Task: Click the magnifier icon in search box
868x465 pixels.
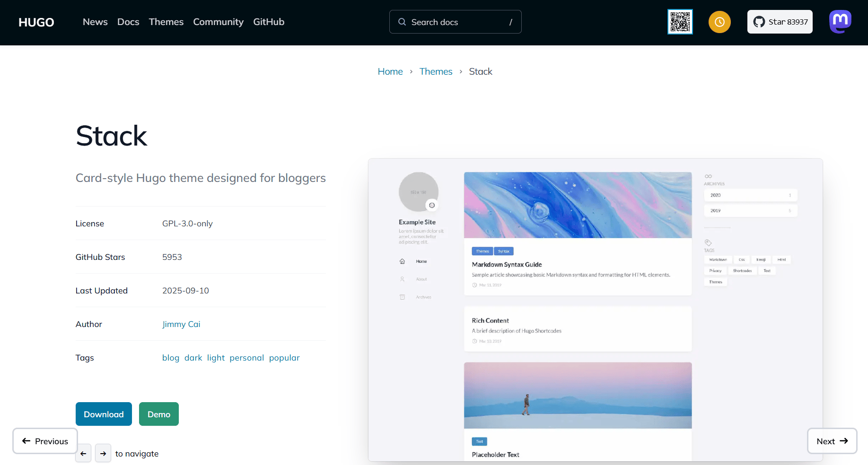Action: click(x=402, y=22)
